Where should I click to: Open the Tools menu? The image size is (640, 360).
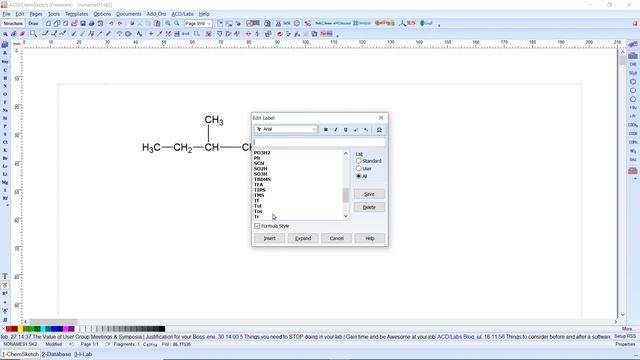[x=54, y=14]
